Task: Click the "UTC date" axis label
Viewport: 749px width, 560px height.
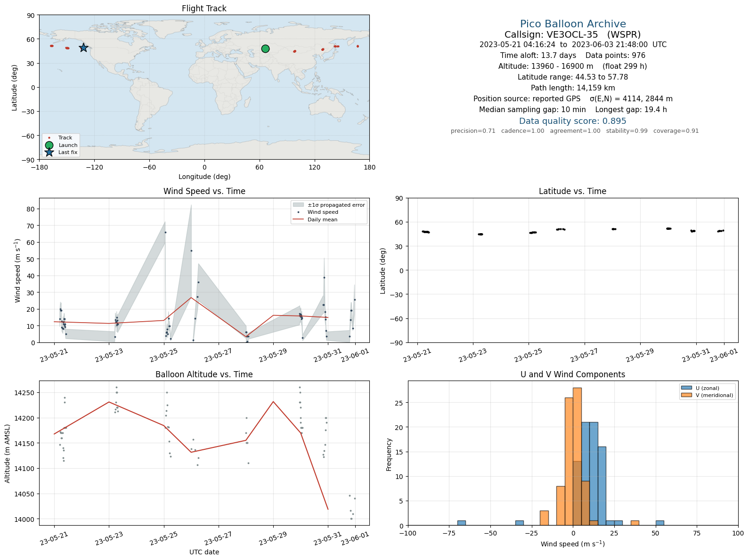Action: pyautogui.click(x=204, y=552)
